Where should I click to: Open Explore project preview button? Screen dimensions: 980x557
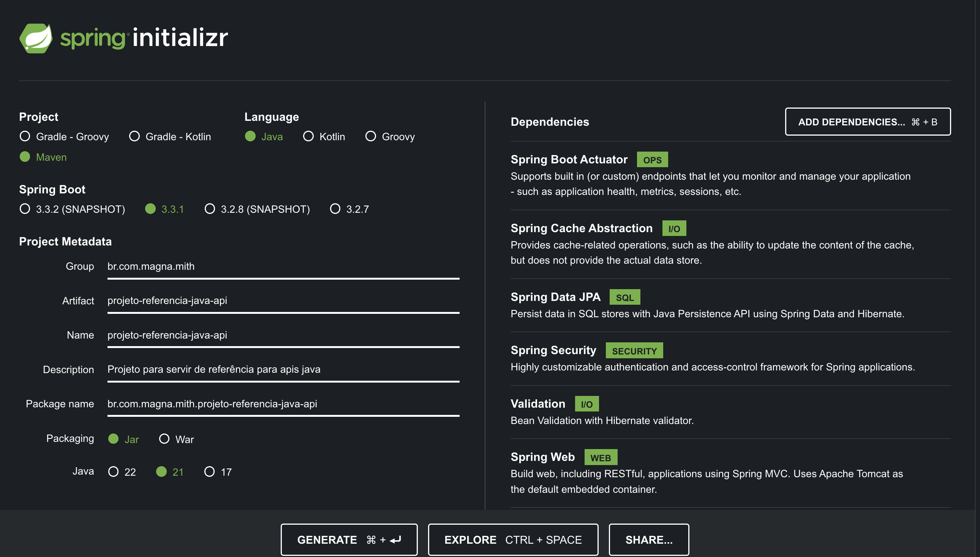tap(513, 540)
